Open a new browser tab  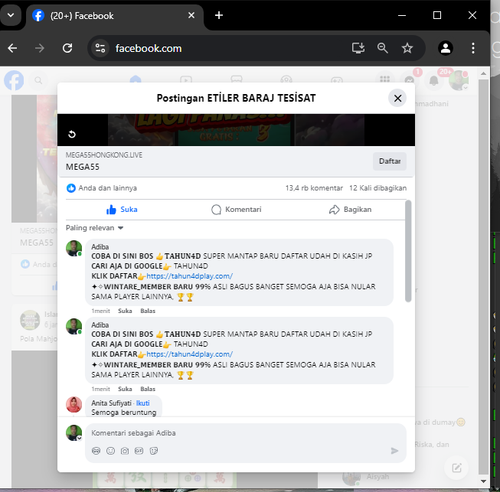pos(219,15)
